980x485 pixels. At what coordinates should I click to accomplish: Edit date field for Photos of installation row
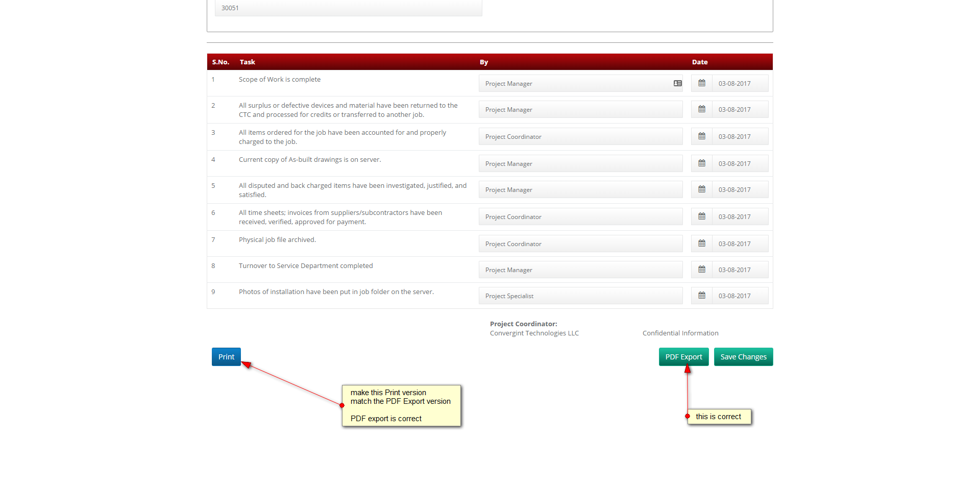pos(740,296)
